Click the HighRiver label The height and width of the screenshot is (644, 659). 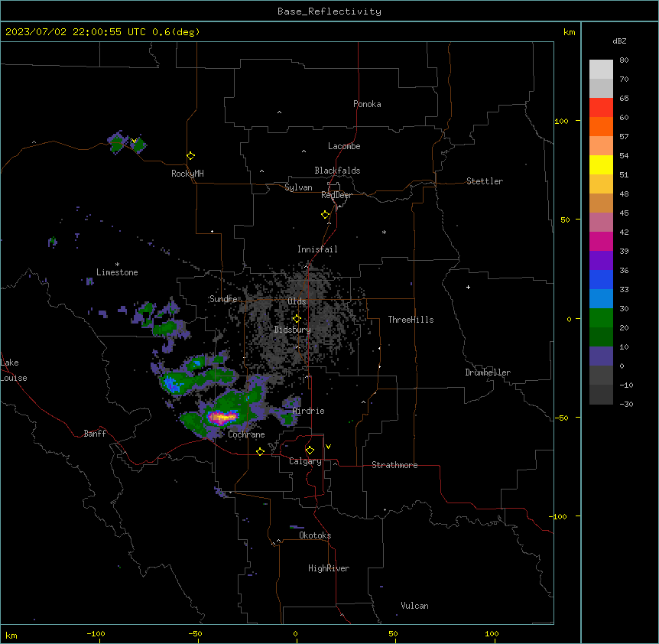[x=329, y=568]
